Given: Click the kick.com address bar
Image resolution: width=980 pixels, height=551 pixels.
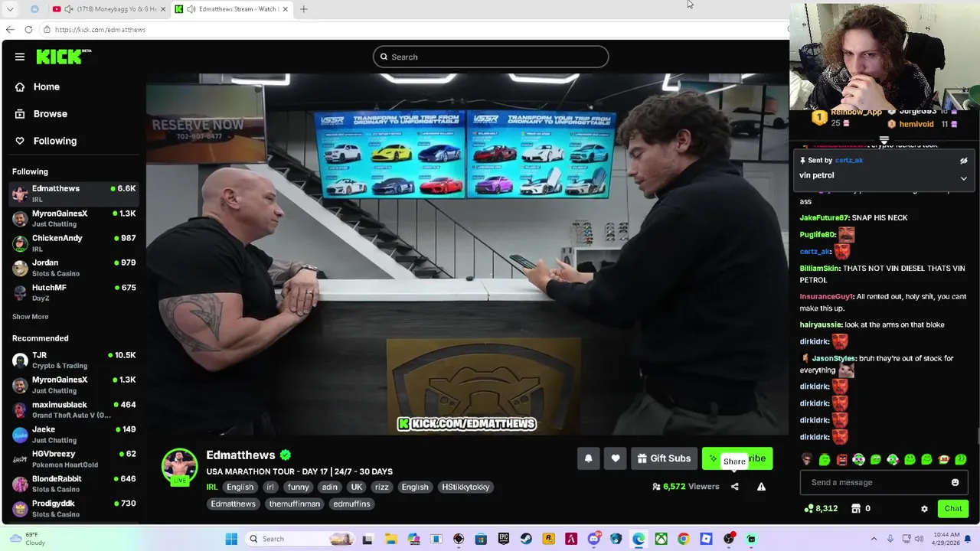Looking at the screenshot, I should click(x=413, y=29).
